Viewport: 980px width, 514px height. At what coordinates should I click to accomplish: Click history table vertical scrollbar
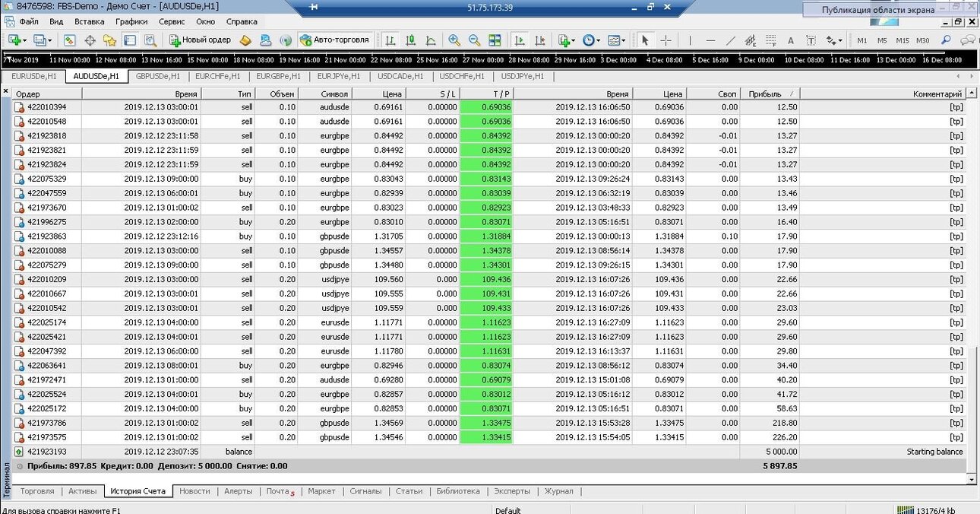coord(971,409)
